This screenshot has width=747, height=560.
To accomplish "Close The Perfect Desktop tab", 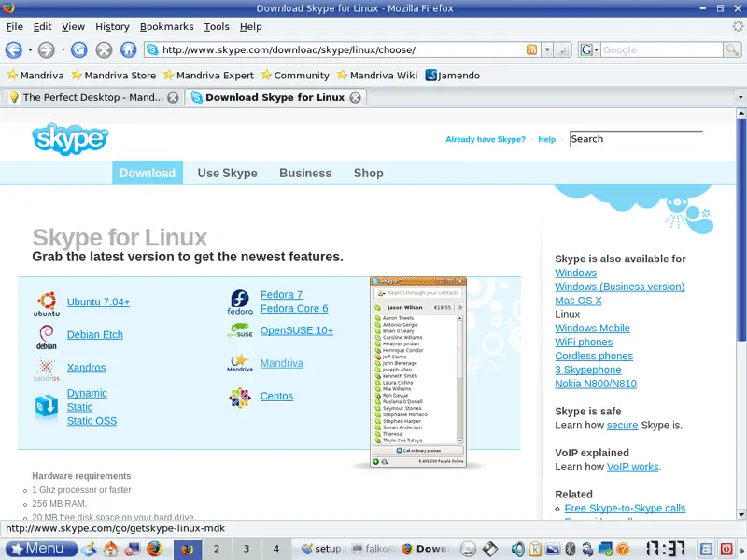I will pyautogui.click(x=173, y=98).
